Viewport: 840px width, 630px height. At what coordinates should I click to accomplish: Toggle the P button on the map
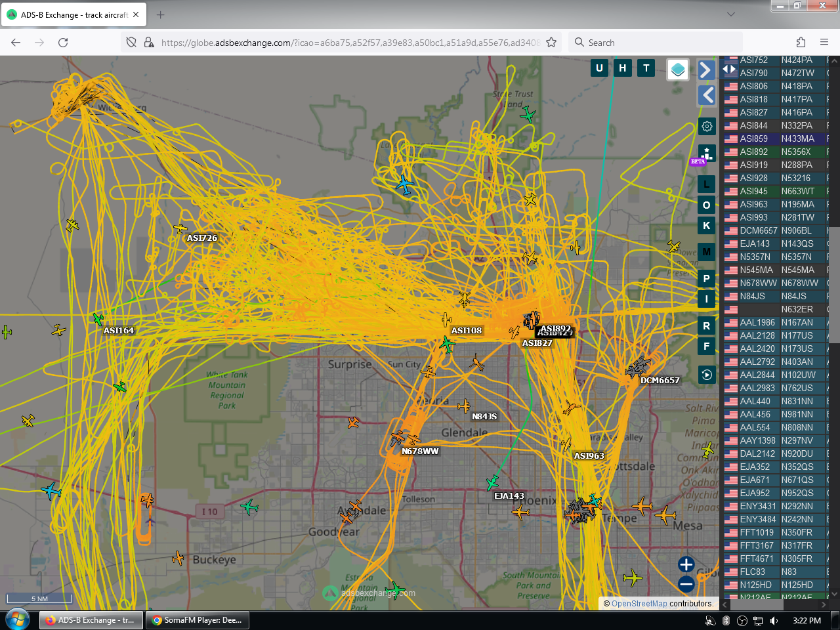[x=707, y=278]
